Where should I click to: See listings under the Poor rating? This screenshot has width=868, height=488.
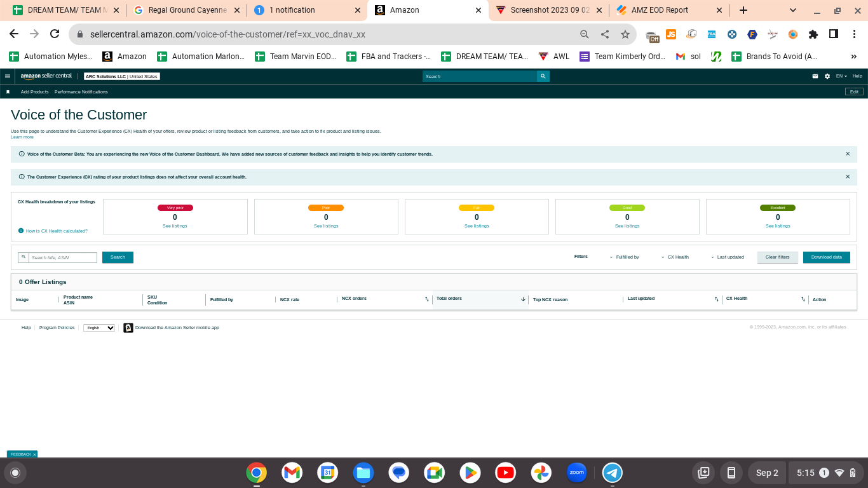point(326,226)
